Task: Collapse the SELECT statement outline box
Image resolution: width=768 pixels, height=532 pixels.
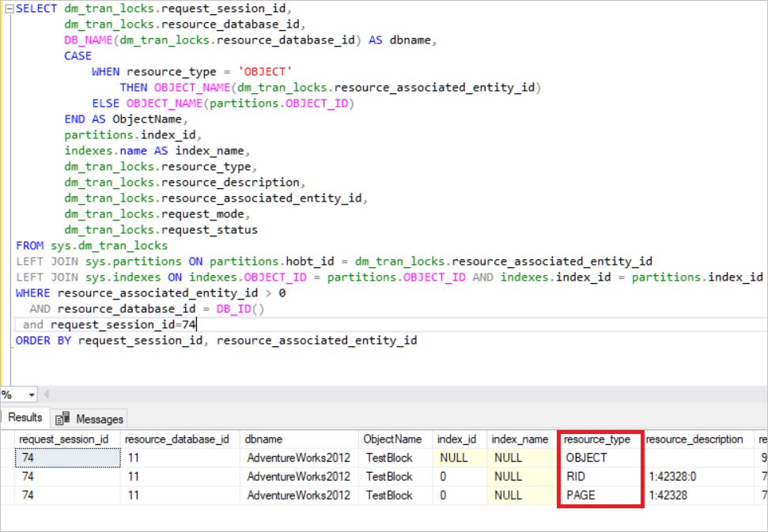Action: 9,9
